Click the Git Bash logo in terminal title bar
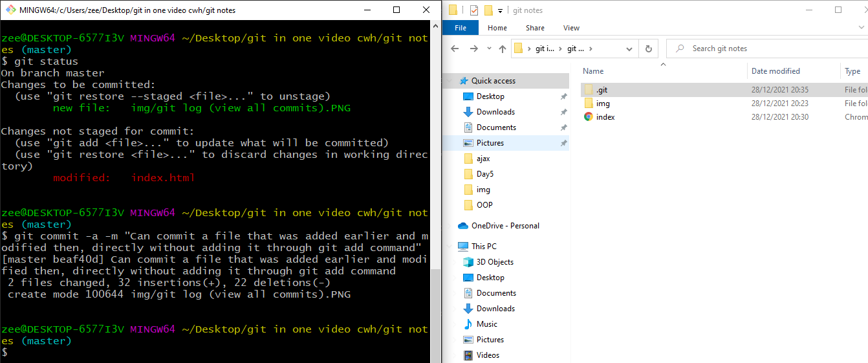868x363 pixels. 10,10
